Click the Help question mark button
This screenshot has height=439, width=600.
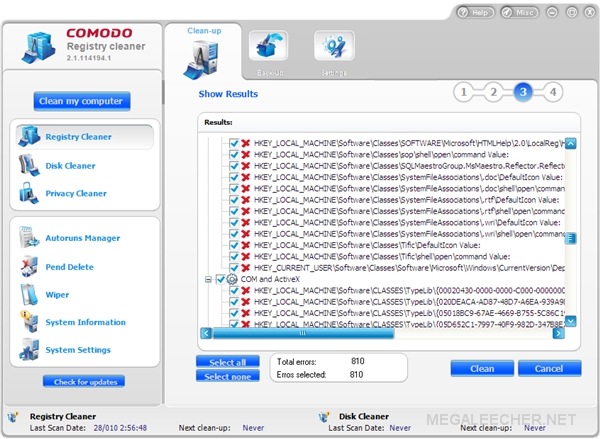475,13
